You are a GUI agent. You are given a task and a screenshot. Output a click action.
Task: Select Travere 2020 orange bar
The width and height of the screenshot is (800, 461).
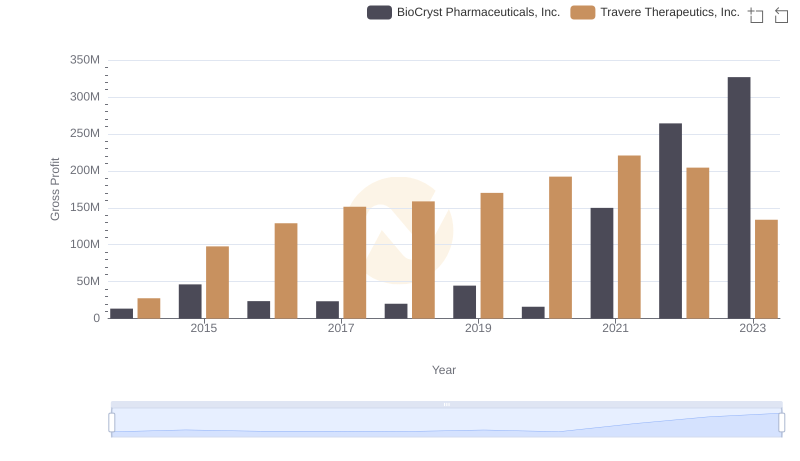point(560,248)
